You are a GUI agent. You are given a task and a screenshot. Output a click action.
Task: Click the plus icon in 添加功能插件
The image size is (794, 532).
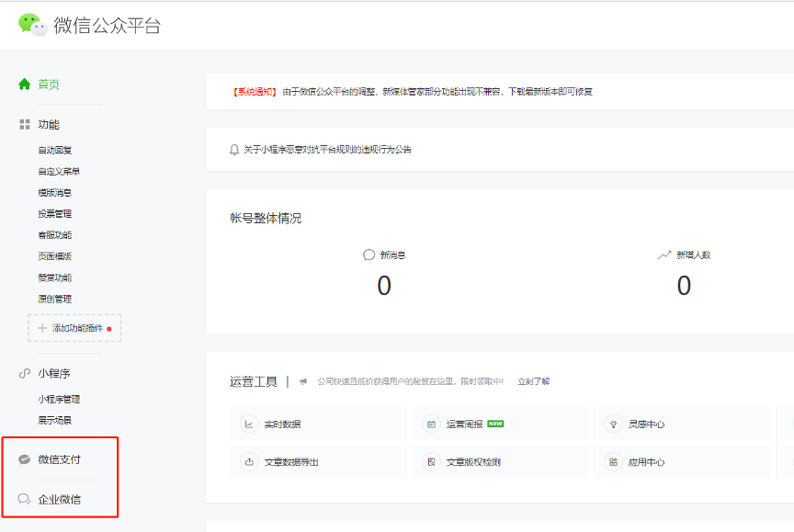42,328
